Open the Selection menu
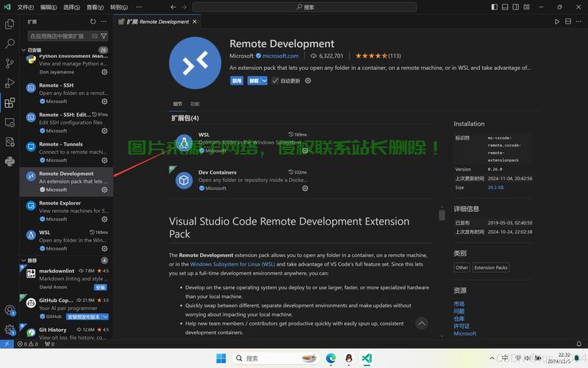The height and width of the screenshot is (368, 588). click(71, 7)
